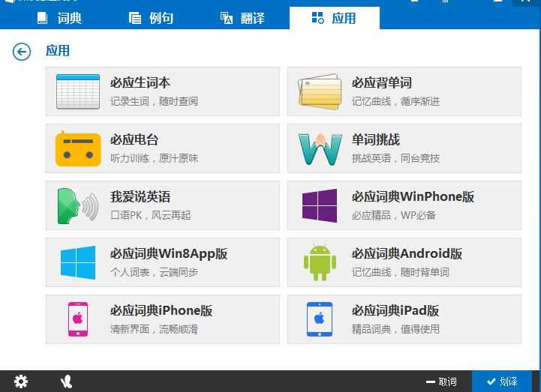Click the blue iPad icon

(x=320, y=319)
